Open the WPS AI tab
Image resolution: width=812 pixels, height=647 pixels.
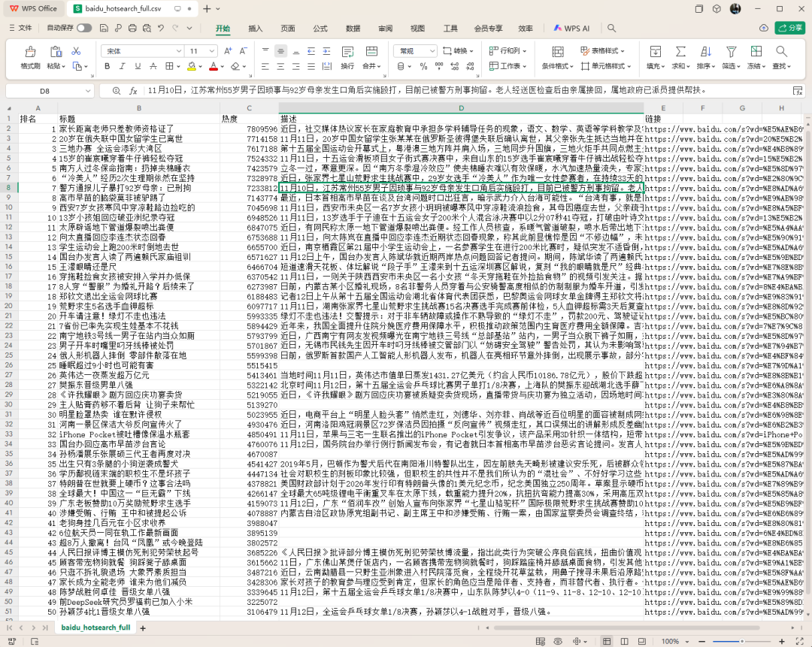[571, 29]
